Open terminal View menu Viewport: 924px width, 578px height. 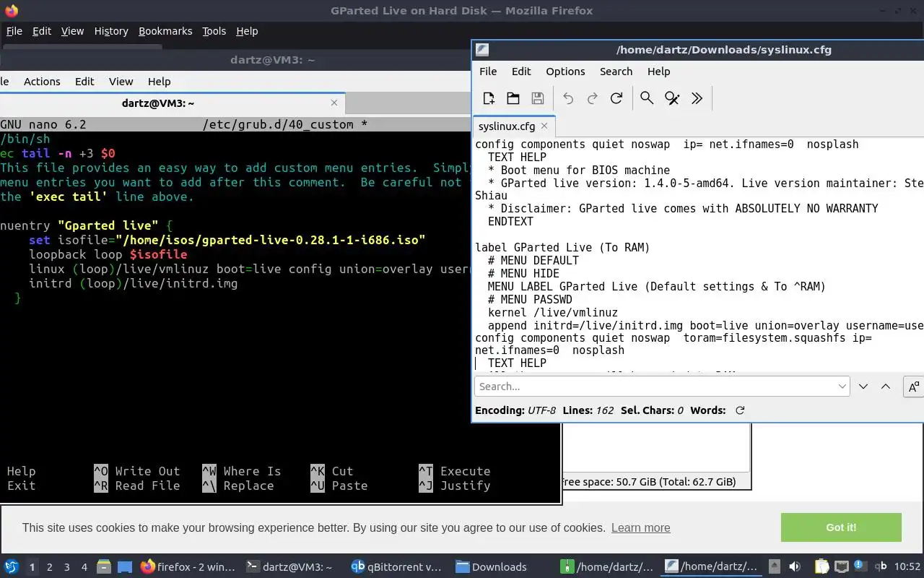121,82
